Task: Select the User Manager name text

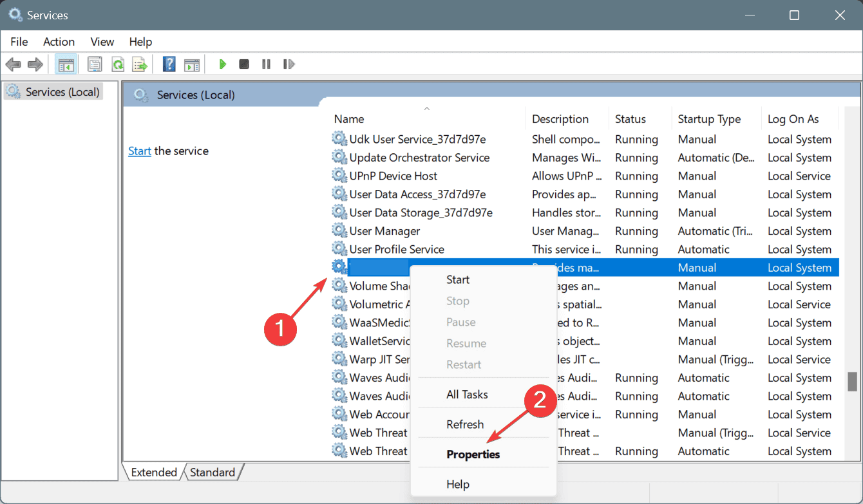Action: pyautogui.click(x=384, y=231)
